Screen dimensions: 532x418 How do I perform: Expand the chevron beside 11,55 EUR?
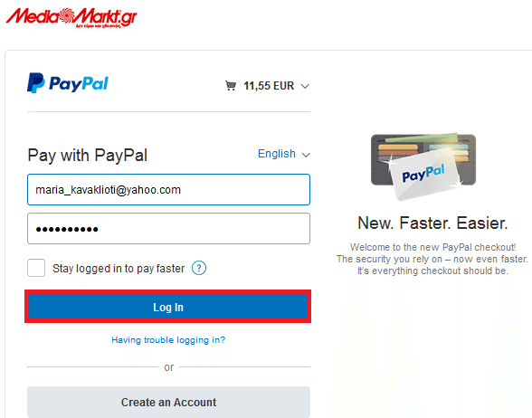pyautogui.click(x=305, y=86)
